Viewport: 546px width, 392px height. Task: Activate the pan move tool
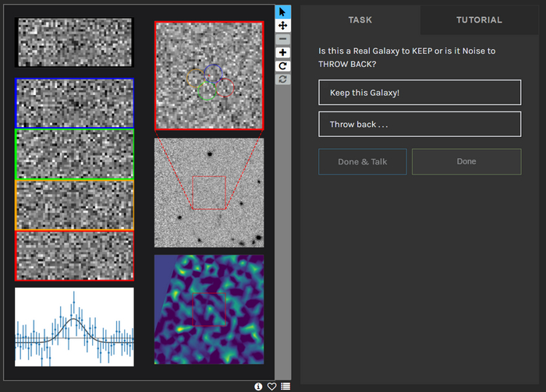(282, 26)
